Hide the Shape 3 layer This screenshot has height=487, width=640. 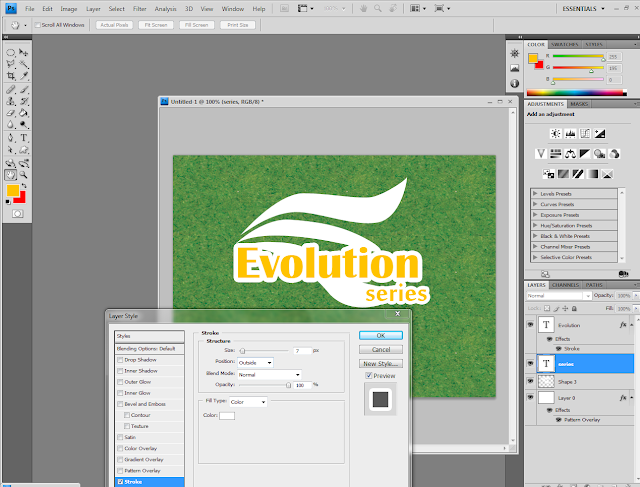click(x=530, y=381)
